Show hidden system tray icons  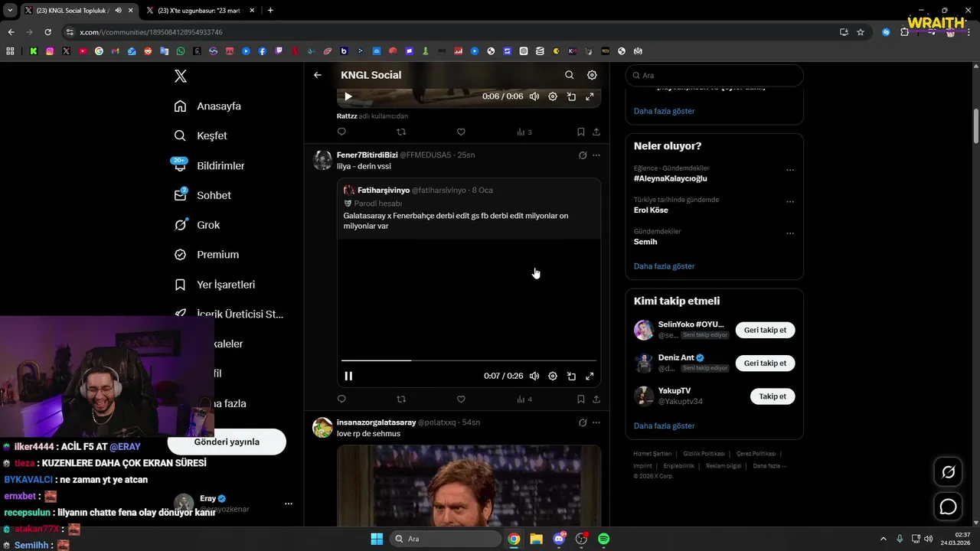tap(883, 539)
